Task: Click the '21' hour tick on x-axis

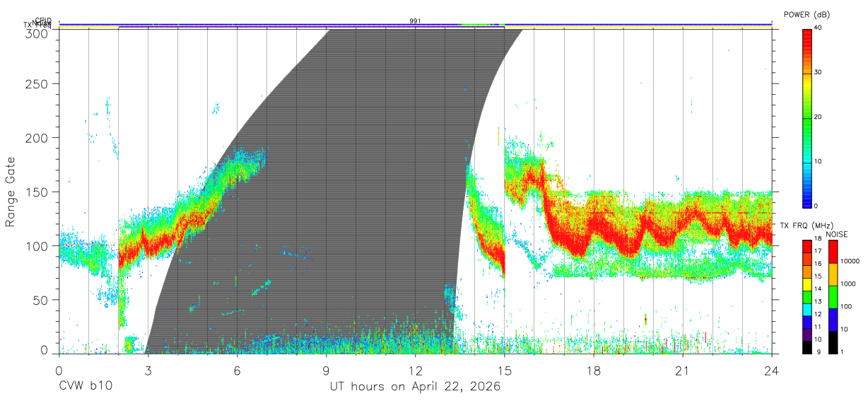Action: (x=683, y=371)
